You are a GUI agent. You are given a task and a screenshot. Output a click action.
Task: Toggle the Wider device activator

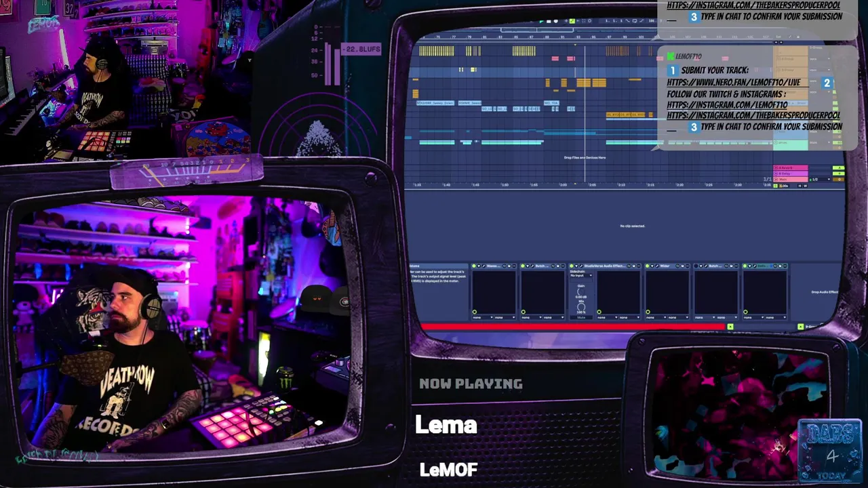click(648, 266)
